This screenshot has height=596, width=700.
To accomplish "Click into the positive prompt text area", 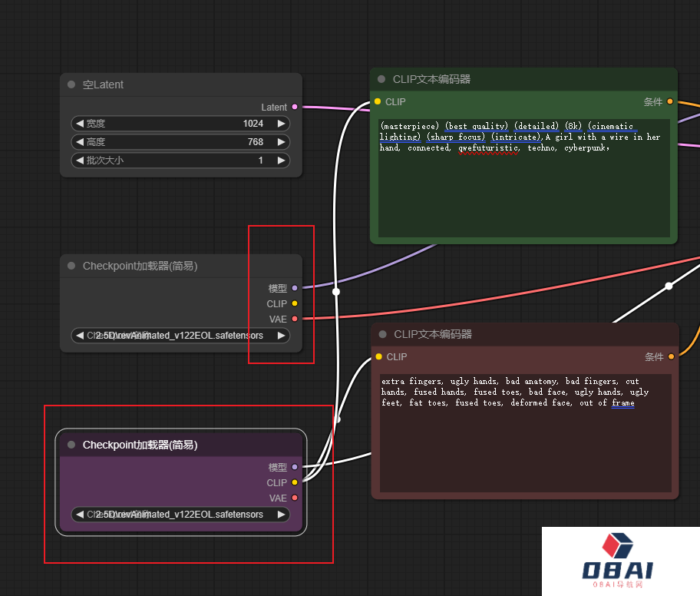I will 524,192.
